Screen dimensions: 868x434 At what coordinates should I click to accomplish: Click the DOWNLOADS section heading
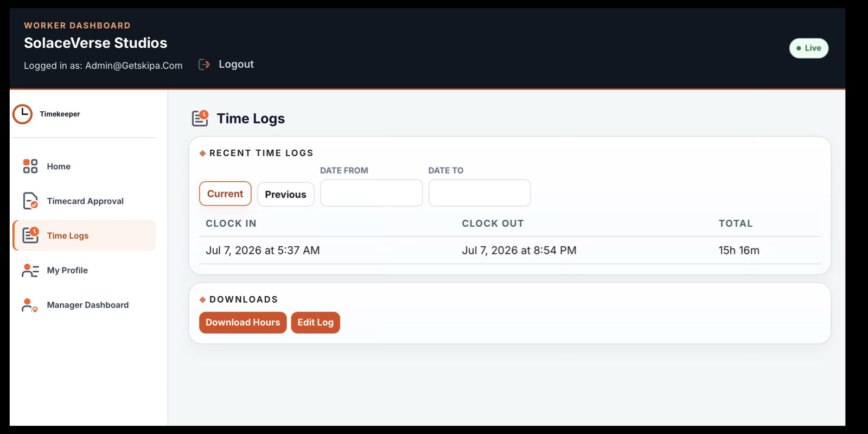tap(244, 299)
